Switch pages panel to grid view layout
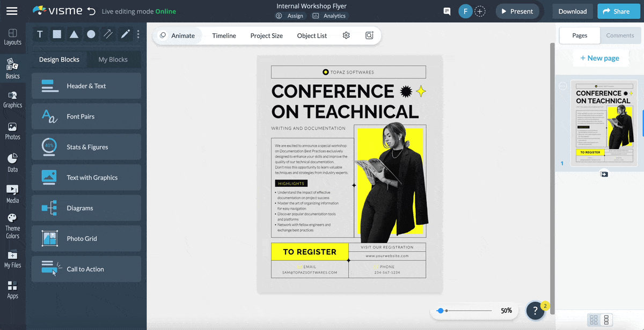644x330 pixels. (594, 320)
